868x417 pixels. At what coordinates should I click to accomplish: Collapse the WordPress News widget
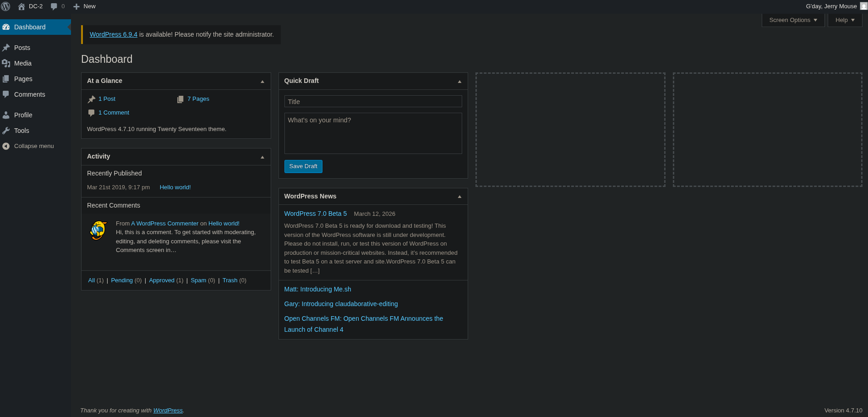459,197
